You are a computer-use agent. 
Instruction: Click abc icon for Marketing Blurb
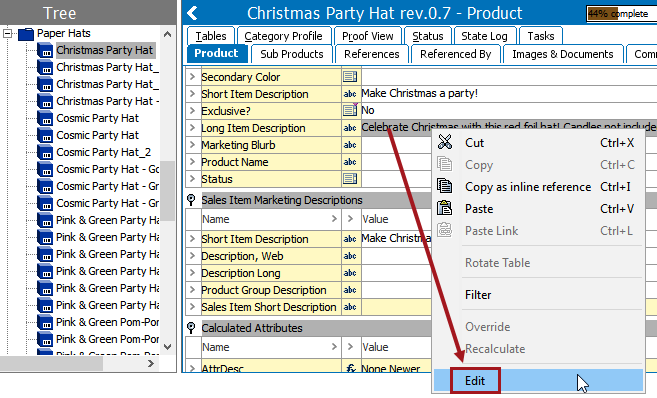tap(350, 145)
